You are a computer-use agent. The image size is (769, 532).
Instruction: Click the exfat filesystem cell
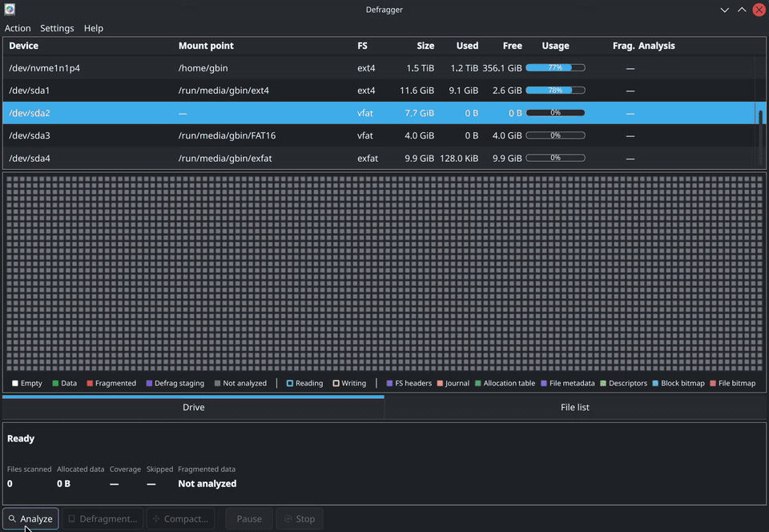coord(368,159)
